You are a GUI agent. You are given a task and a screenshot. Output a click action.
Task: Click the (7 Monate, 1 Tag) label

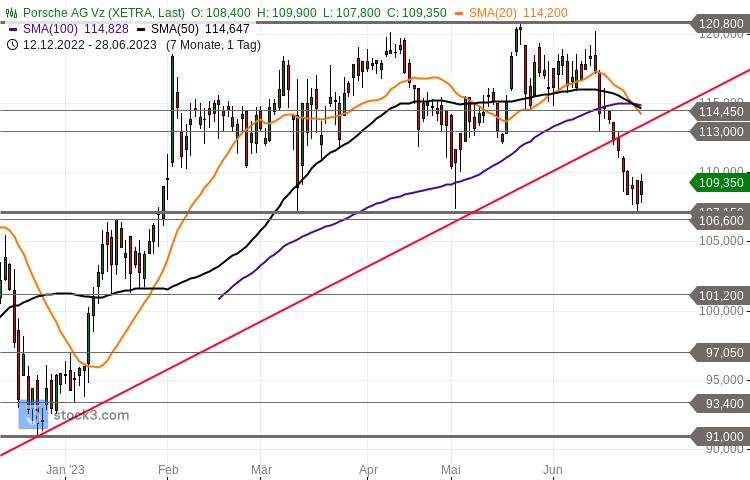213,45
